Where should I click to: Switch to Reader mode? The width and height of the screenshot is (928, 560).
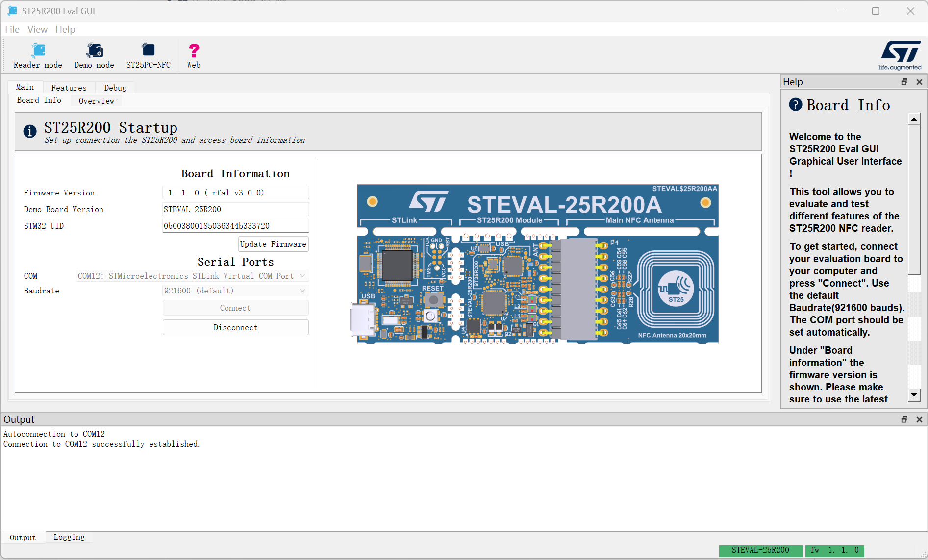[x=38, y=55]
